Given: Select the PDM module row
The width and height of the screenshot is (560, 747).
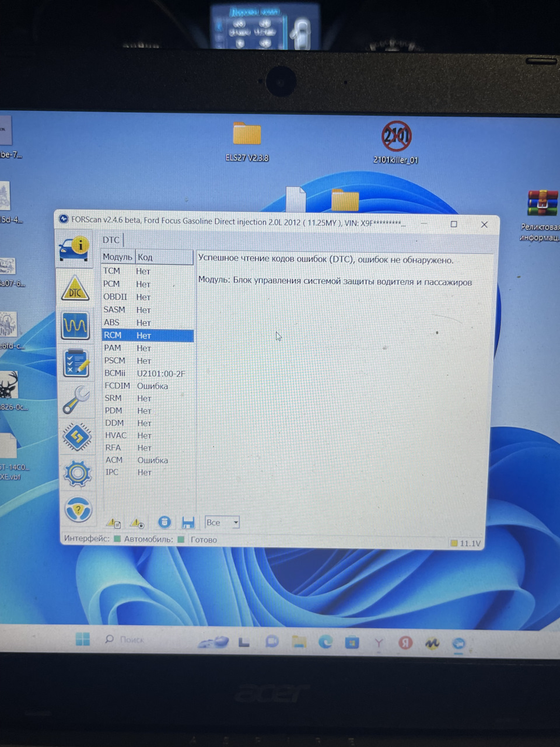Looking at the screenshot, I should pyautogui.click(x=148, y=410).
